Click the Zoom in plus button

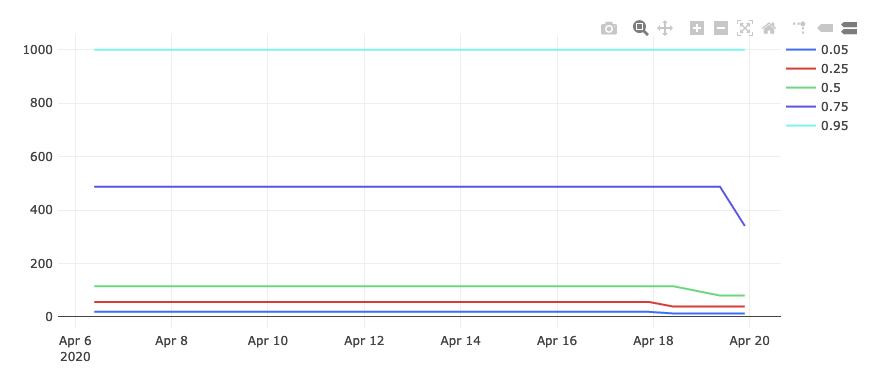[697, 28]
